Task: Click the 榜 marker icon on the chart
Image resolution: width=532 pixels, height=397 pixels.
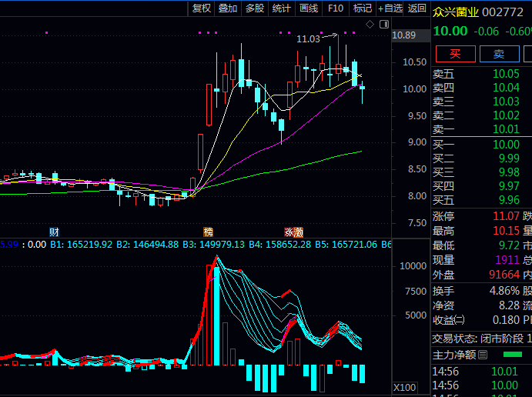Action: 208,232
